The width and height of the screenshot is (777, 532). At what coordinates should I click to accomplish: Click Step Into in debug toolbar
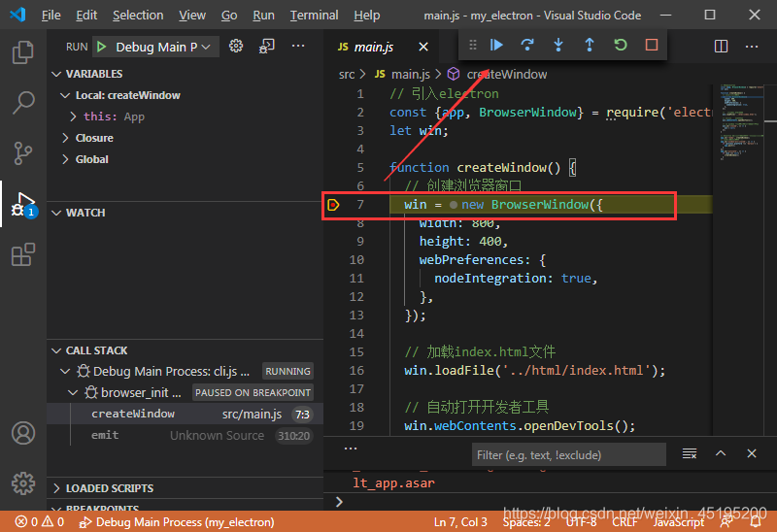(x=558, y=45)
